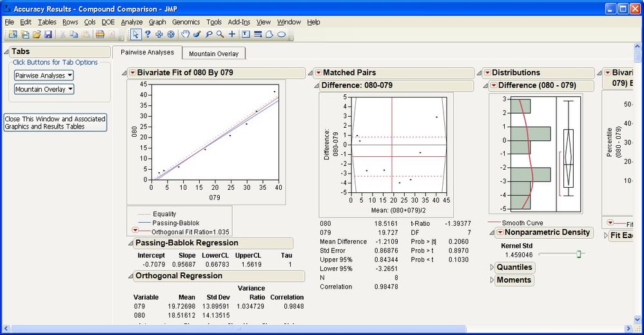
Task: Collapse Nonparametric Density disclosure triangle
Action: (x=492, y=233)
